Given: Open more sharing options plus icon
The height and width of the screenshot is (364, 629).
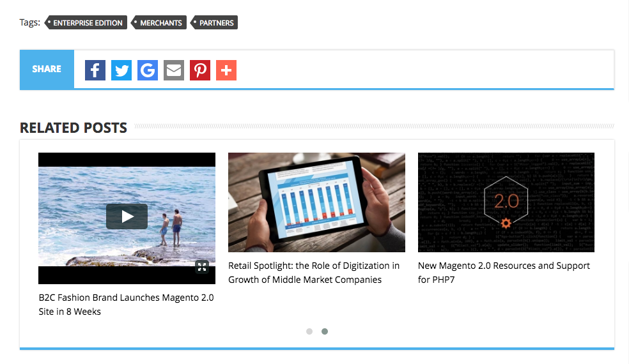Looking at the screenshot, I should coord(226,70).
